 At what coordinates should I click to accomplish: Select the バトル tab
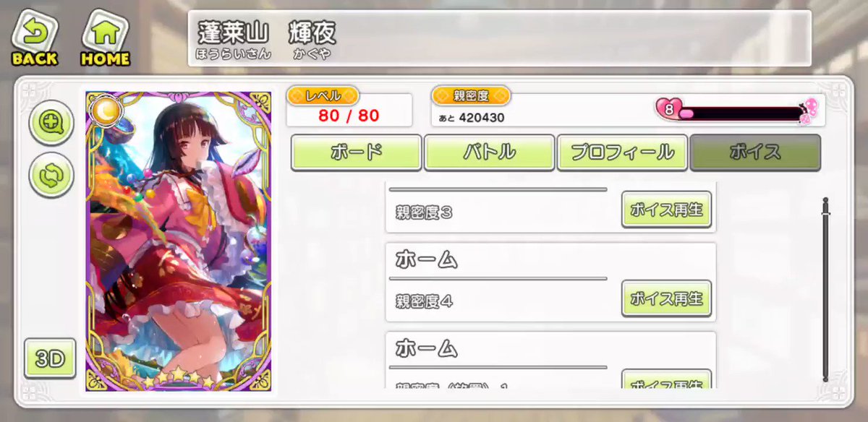coord(490,152)
